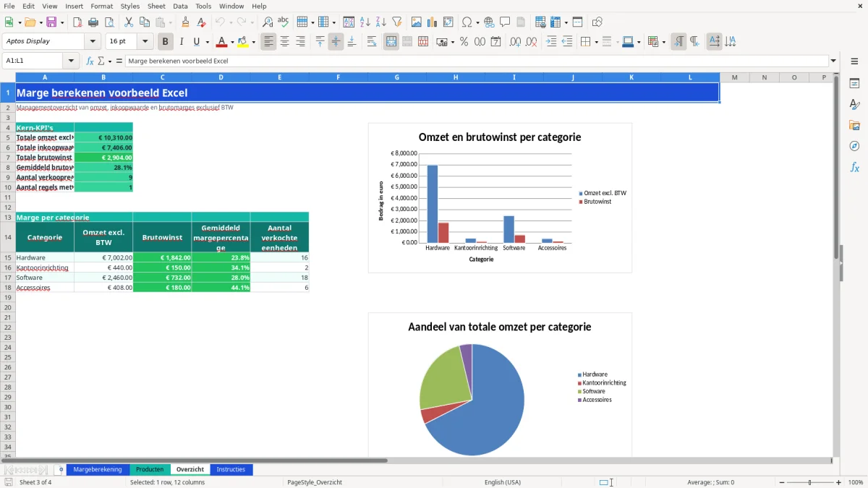The height and width of the screenshot is (488, 868).
Task: Toggle Italic formatting
Action: [182, 42]
